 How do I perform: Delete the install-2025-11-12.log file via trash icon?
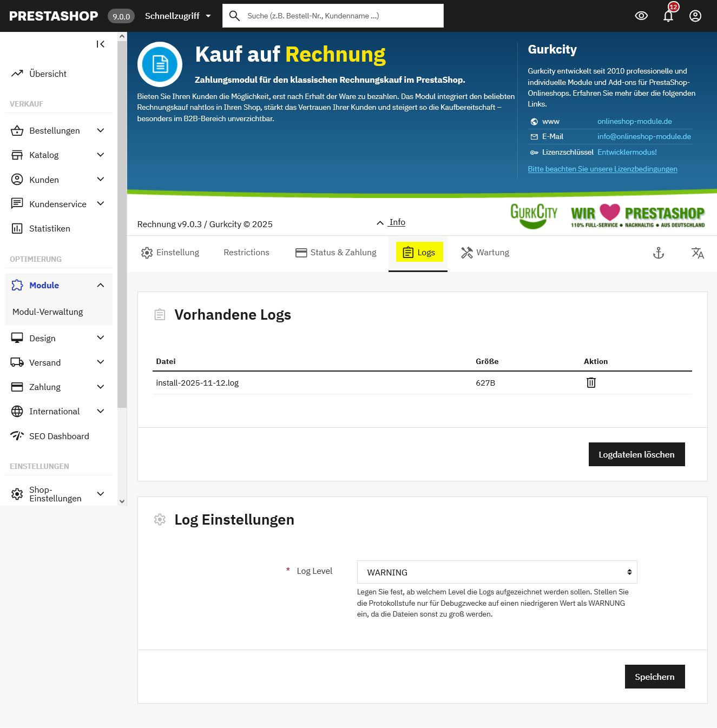[591, 383]
